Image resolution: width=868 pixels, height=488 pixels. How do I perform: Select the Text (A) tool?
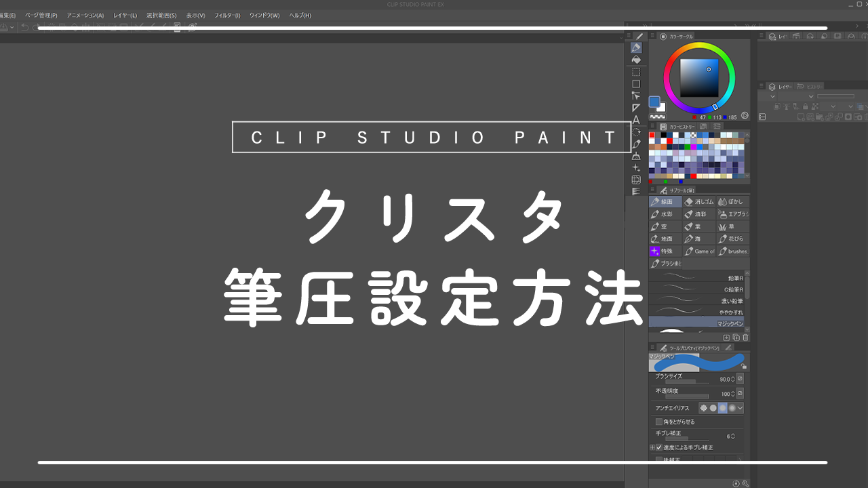(x=636, y=120)
